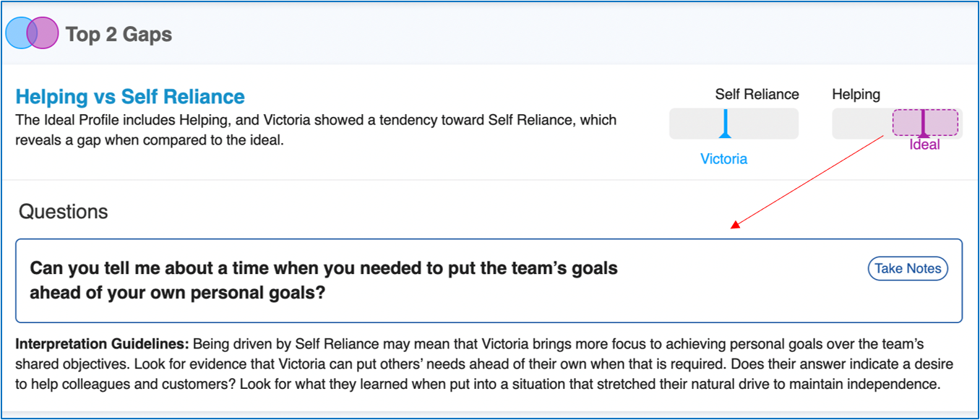Open Take Notes for the team goals question
This screenshot has width=980, height=420.
(x=907, y=269)
